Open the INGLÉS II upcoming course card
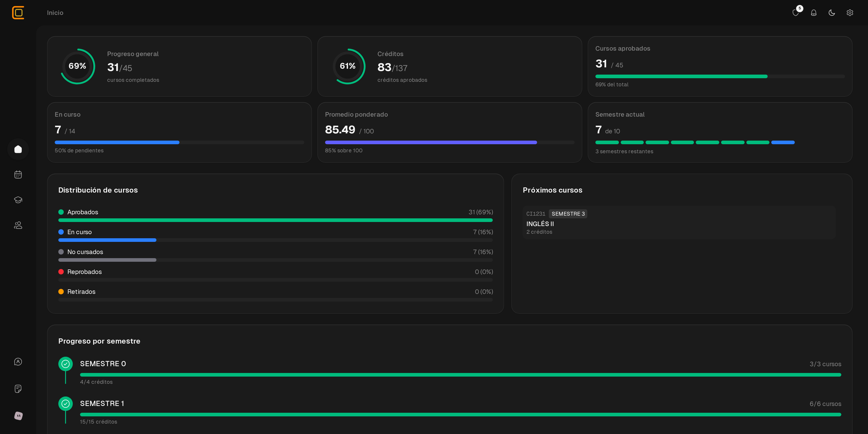 [679, 222]
